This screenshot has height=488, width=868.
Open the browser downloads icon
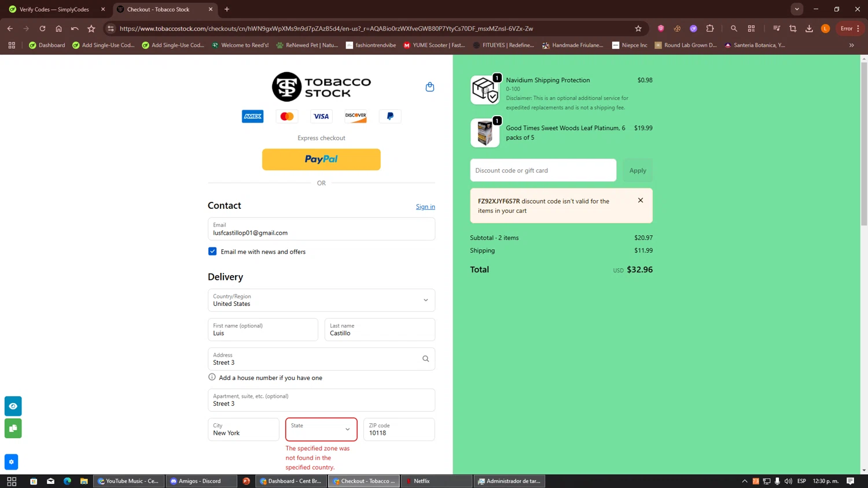tap(809, 28)
